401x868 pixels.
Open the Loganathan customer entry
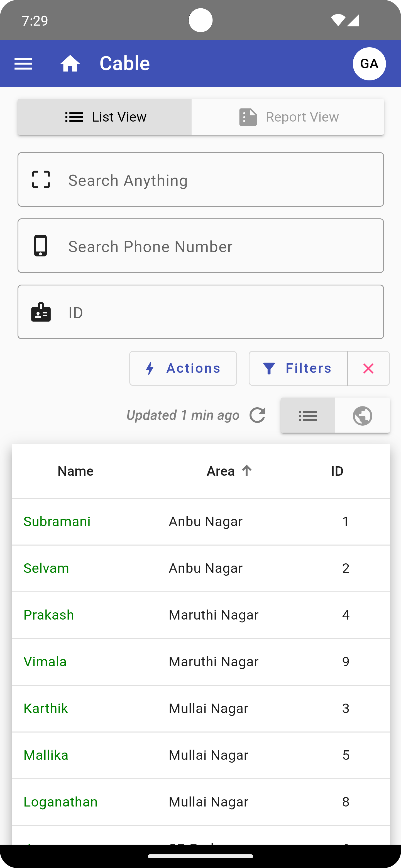(60, 802)
